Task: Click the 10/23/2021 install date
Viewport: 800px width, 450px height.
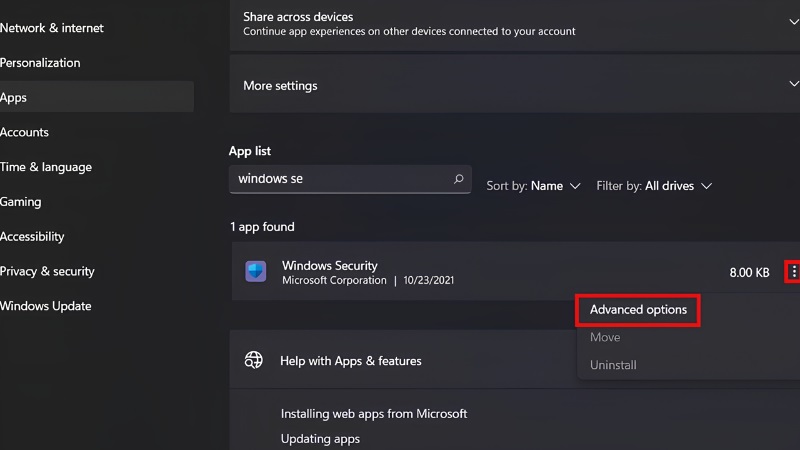Action: [429, 280]
